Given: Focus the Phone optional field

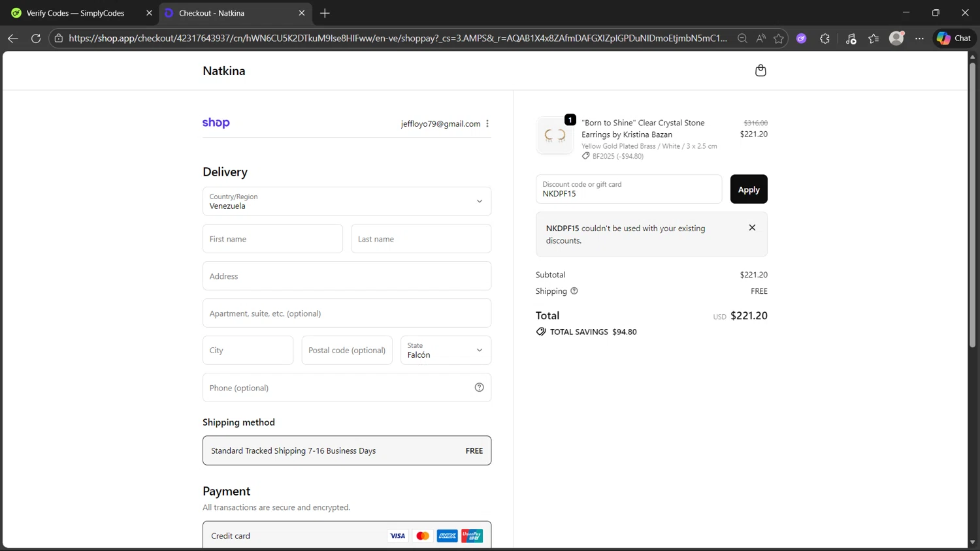Looking at the screenshot, I should tap(347, 387).
